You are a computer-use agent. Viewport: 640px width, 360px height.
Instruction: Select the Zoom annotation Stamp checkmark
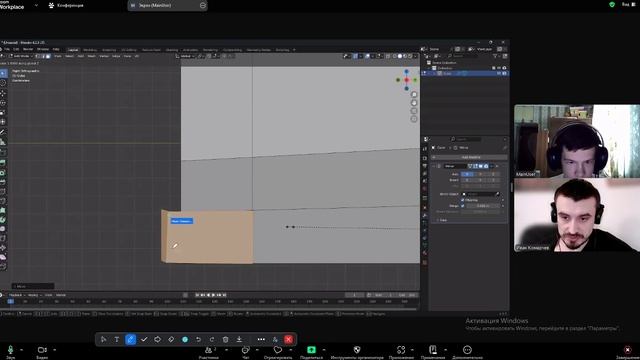[x=144, y=339]
